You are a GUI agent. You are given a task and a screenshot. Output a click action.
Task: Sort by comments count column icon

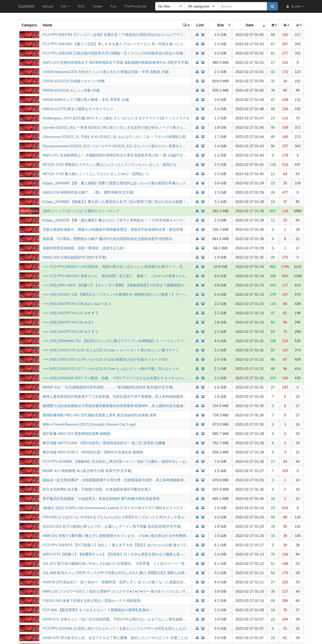point(186,25)
